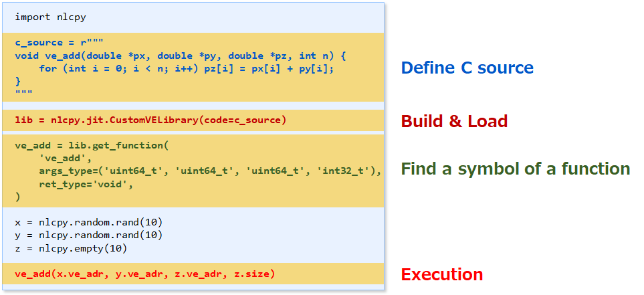Click the dark red 'Build & Load' label
The width and height of the screenshot is (644, 295).
(454, 122)
